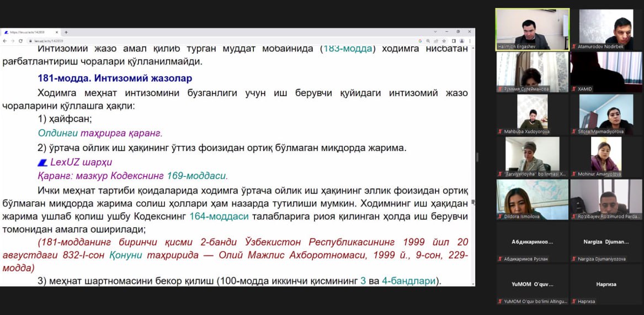The height and width of the screenshot is (315, 644).
Task: Open the browser side panel icon
Action: point(454,41)
